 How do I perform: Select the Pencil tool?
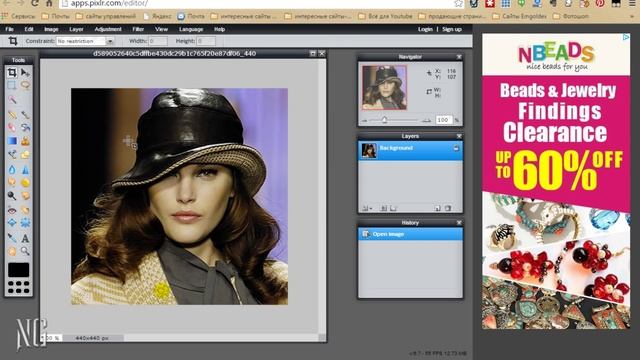pyautogui.click(x=12, y=115)
